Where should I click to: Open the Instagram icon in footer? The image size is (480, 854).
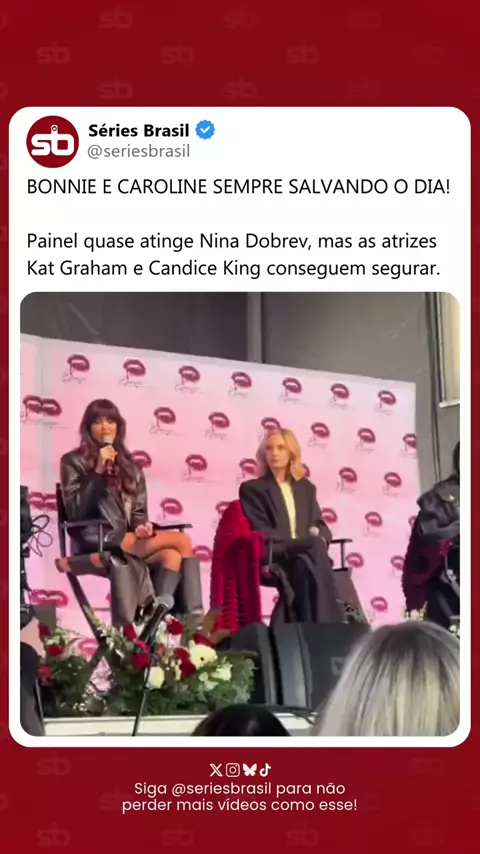click(x=233, y=770)
